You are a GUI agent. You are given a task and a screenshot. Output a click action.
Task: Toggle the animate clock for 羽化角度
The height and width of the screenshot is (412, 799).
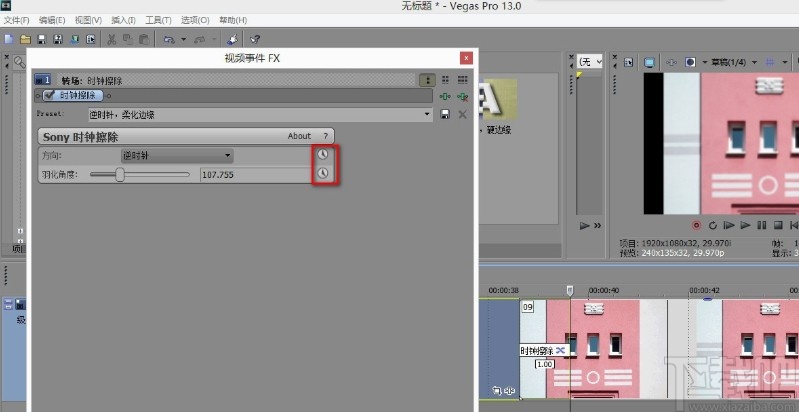(x=323, y=174)
